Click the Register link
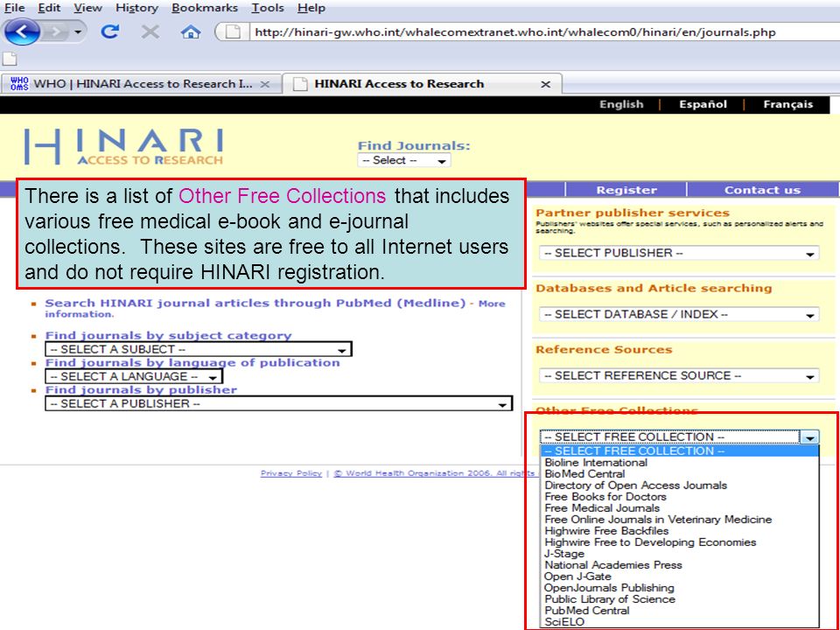Viewport: 840px width, 630px height. 626,190
